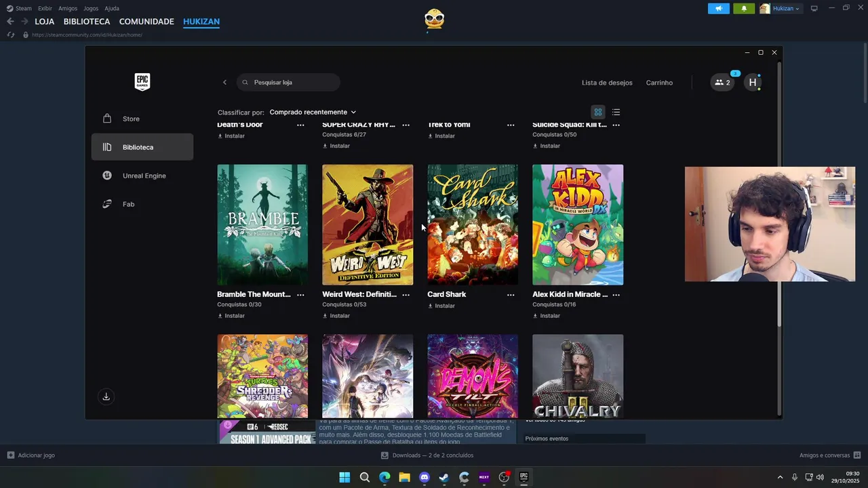Switch to grid view

pos(598,113)
